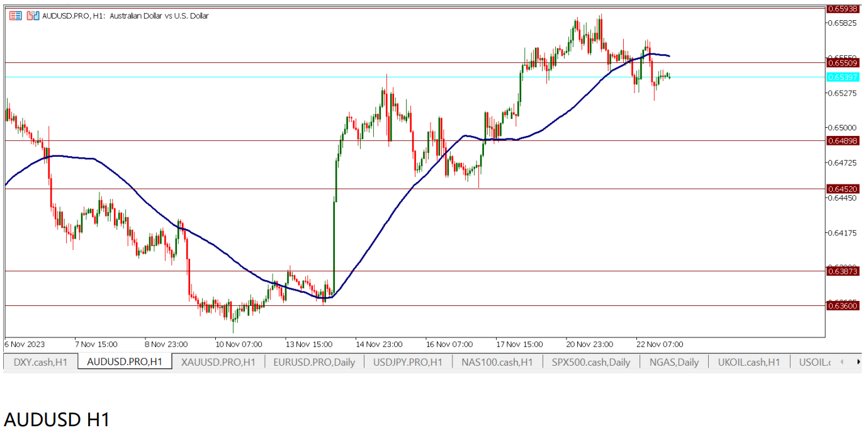The image size is (868, 430).
Task: Open the UKOIL.cash,H1 tab
Action: (x=748, y=362)
